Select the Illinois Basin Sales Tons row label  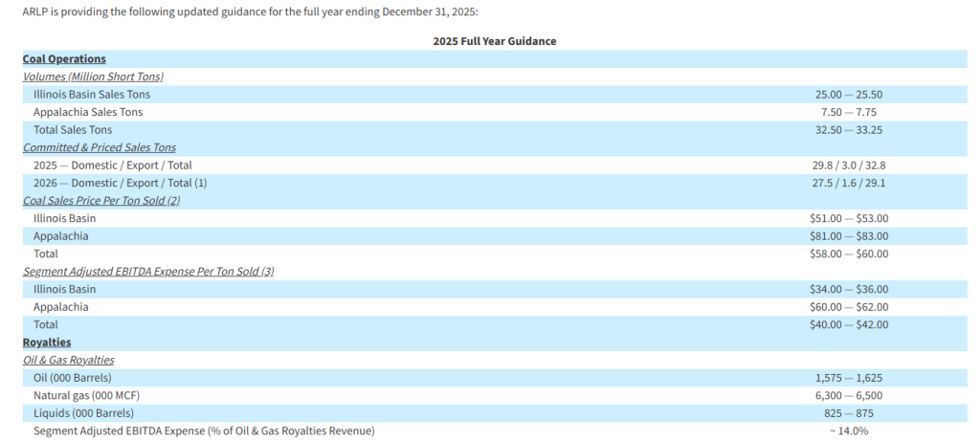coord(92,95)
